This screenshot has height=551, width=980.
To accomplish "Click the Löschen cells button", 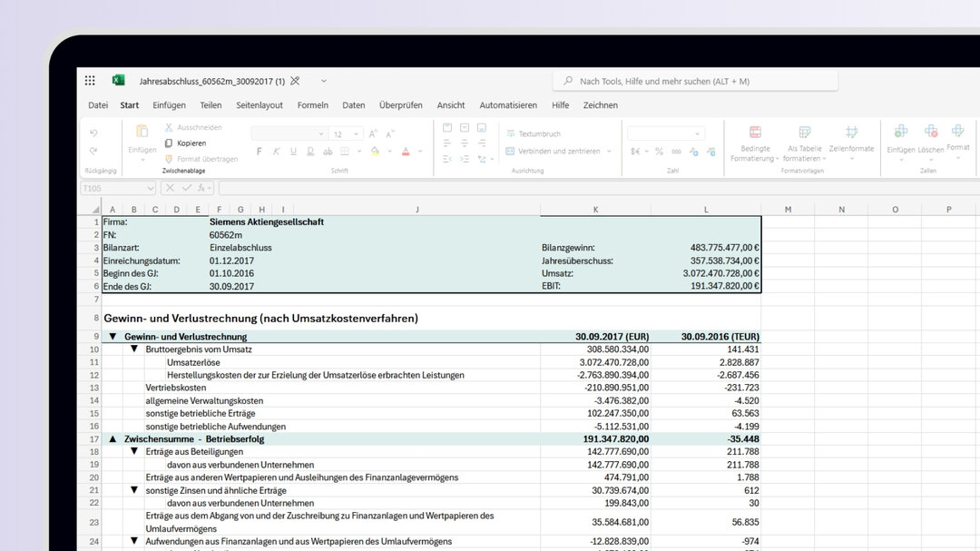I will tap(931, 142).
